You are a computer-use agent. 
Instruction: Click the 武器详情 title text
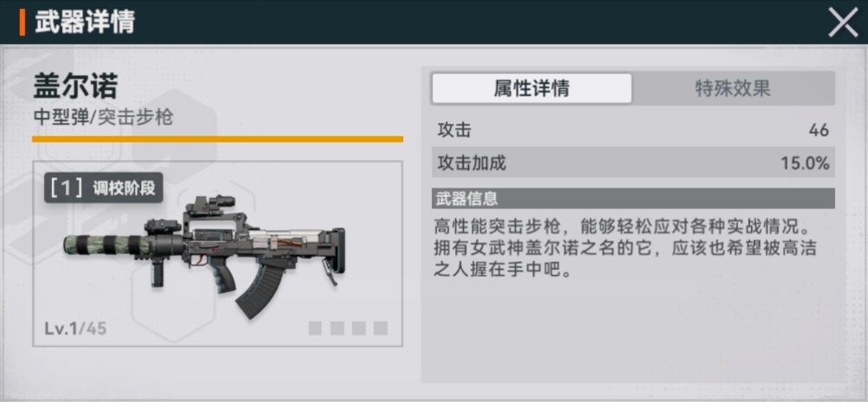coord(85,22)
